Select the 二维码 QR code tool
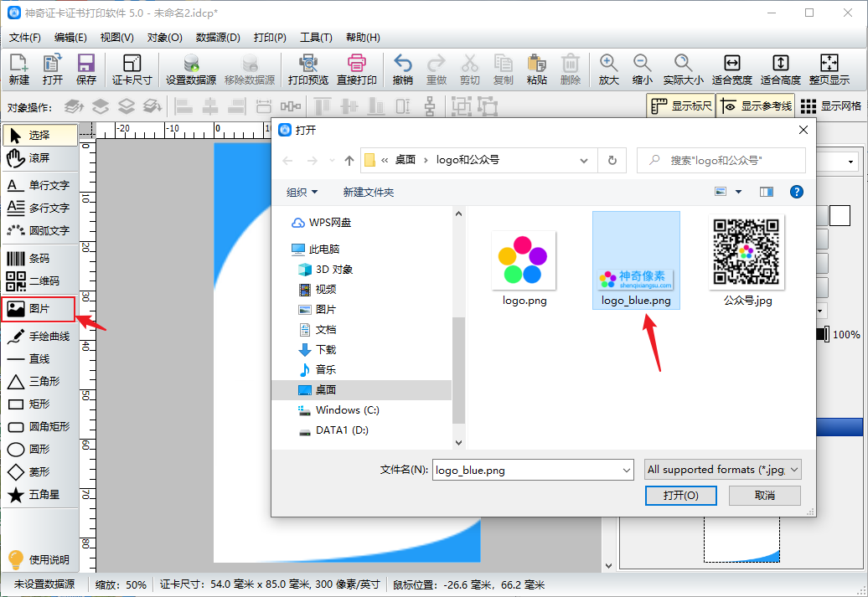Image resolution: width=868 pixels, height=597 pixels. click(x=39, y=281)
